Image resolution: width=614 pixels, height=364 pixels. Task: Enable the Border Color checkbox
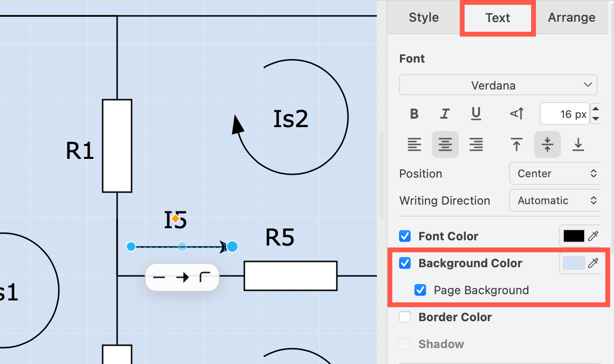point(405,317)
